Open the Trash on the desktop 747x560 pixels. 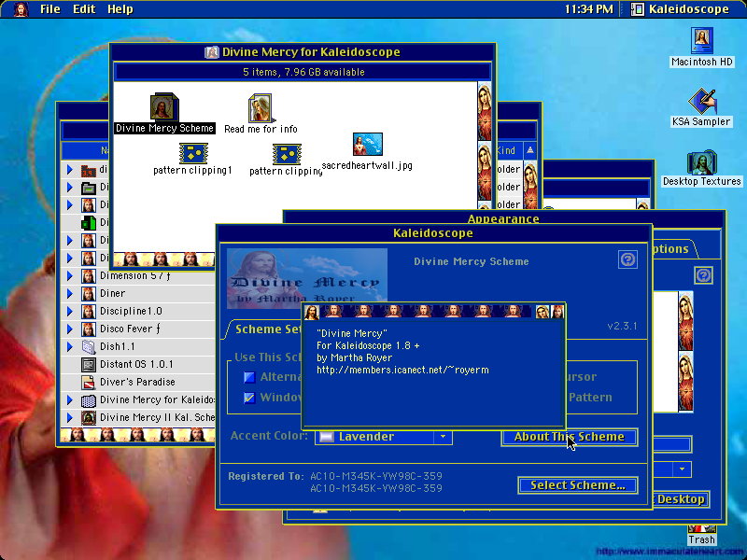701,528
